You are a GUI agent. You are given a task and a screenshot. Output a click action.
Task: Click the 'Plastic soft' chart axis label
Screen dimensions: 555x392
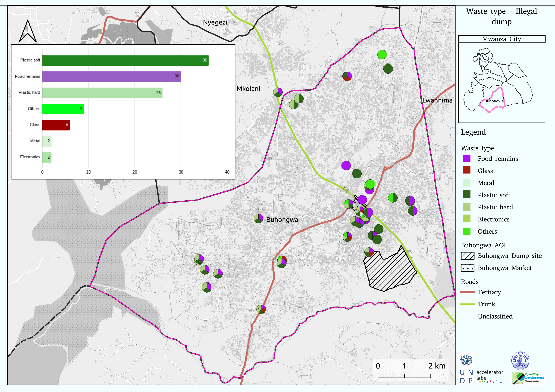coord(30,60)
